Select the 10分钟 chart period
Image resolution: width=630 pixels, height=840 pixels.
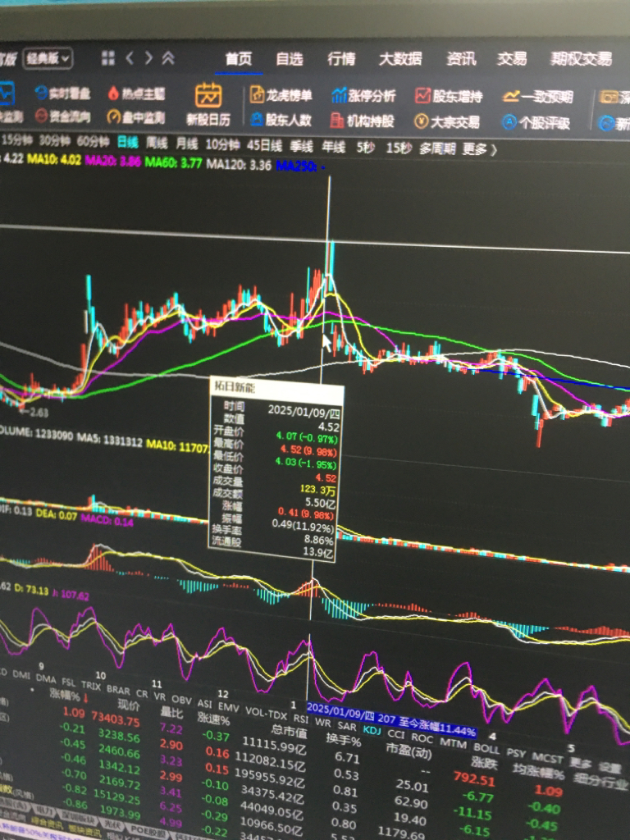222,144
